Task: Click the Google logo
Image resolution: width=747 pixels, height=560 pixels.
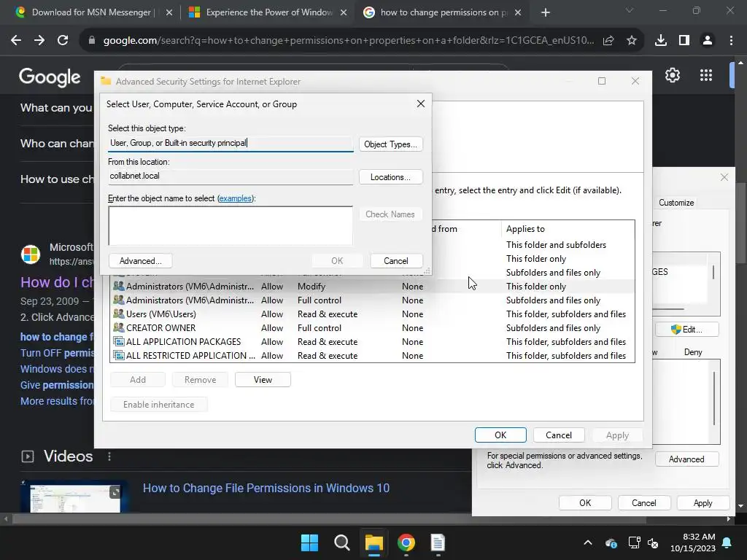Action: [50, 77]
